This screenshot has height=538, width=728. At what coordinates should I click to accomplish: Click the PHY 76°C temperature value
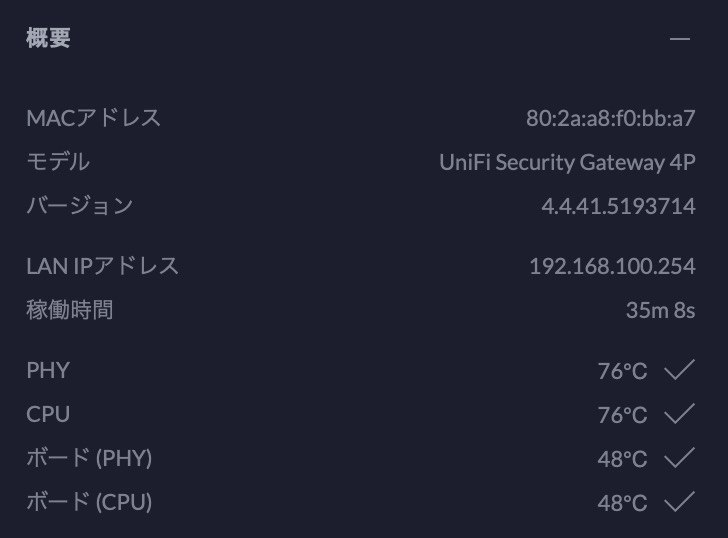(x=622, y=371)
